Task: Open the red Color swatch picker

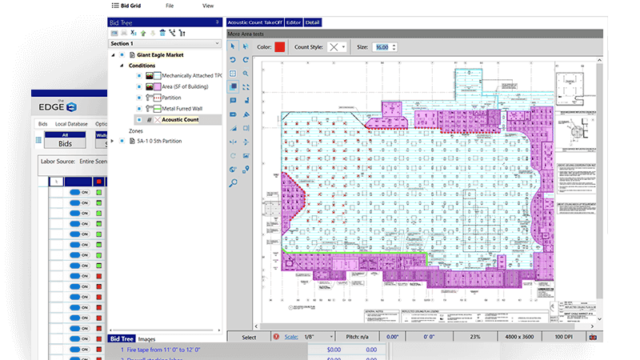Action: (280, 47)
